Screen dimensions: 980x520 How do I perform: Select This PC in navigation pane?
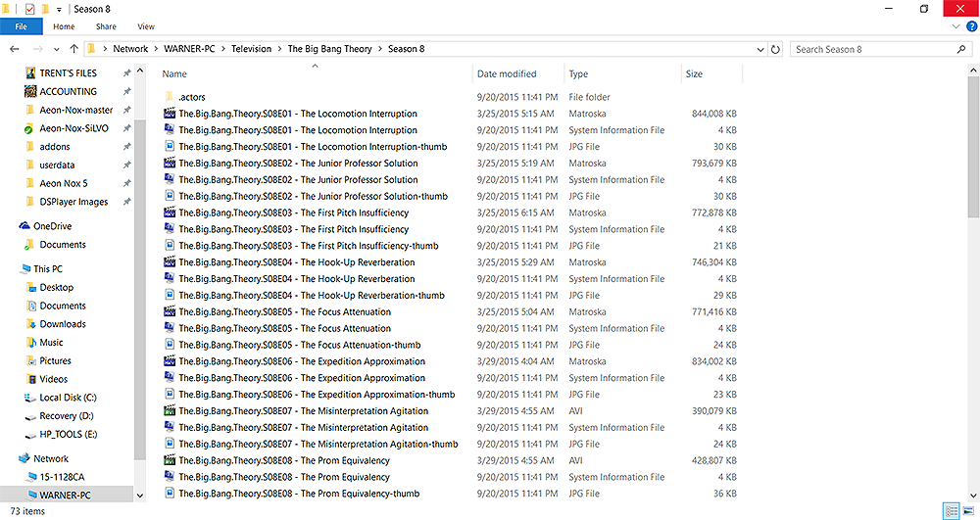(x=48, y=269)
